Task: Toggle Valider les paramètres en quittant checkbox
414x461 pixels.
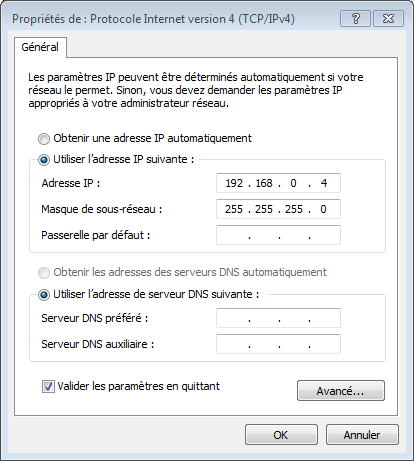Action: pos(48,387)
